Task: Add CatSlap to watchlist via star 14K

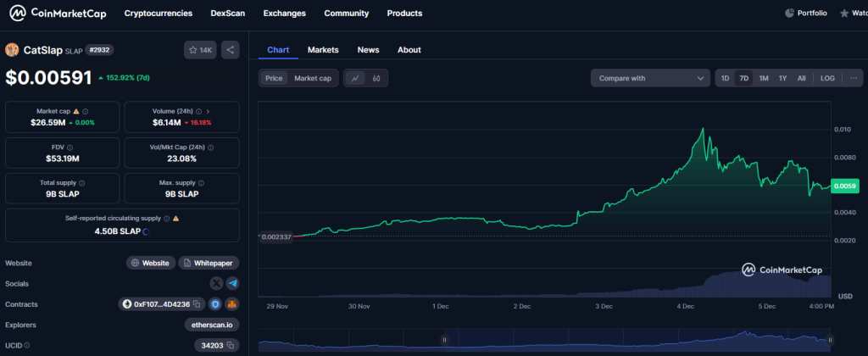Action: pyautogui.click(x=200, y=50)
